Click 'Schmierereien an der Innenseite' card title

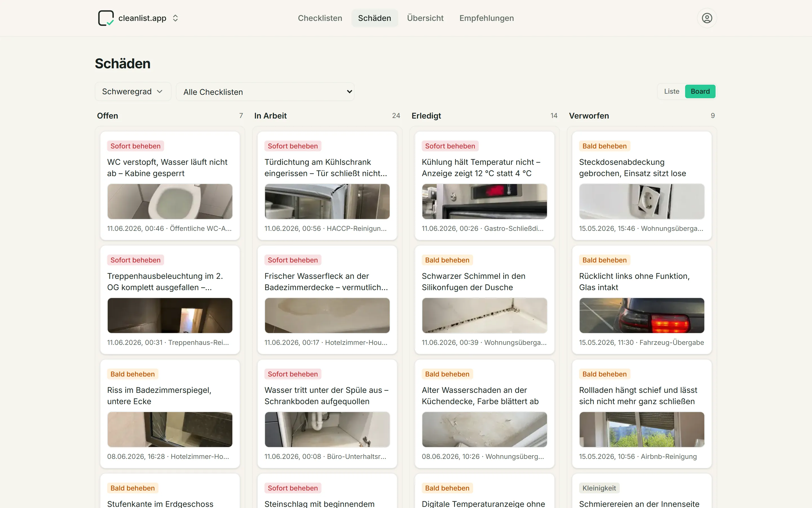tap(639, 504)
